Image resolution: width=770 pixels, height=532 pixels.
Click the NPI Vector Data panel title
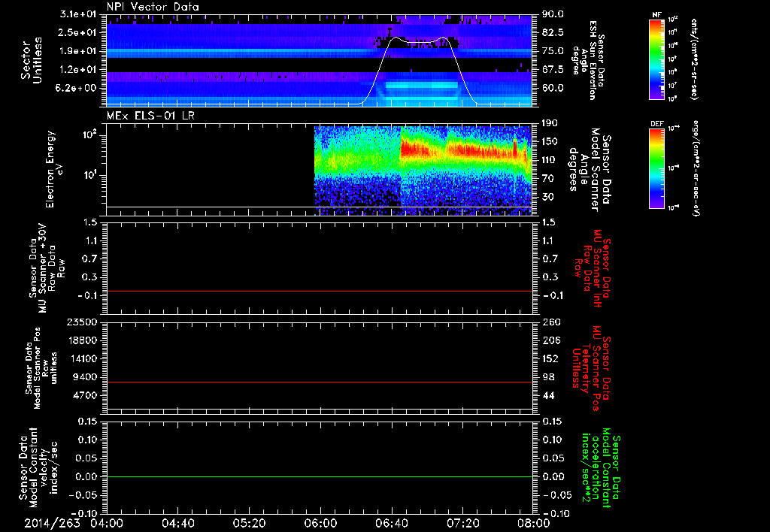(x=153, y=7)
